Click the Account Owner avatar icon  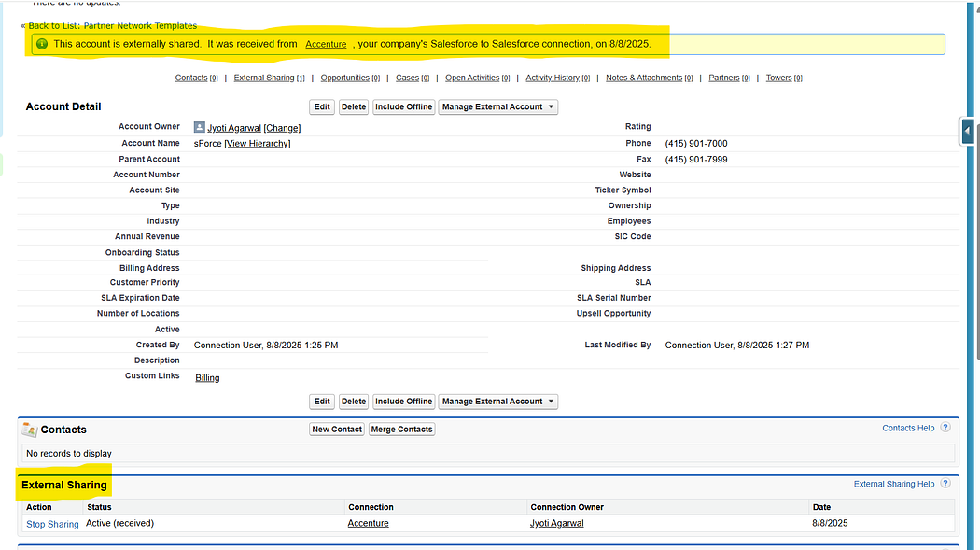pyautogui.click(x=199, y=128)
